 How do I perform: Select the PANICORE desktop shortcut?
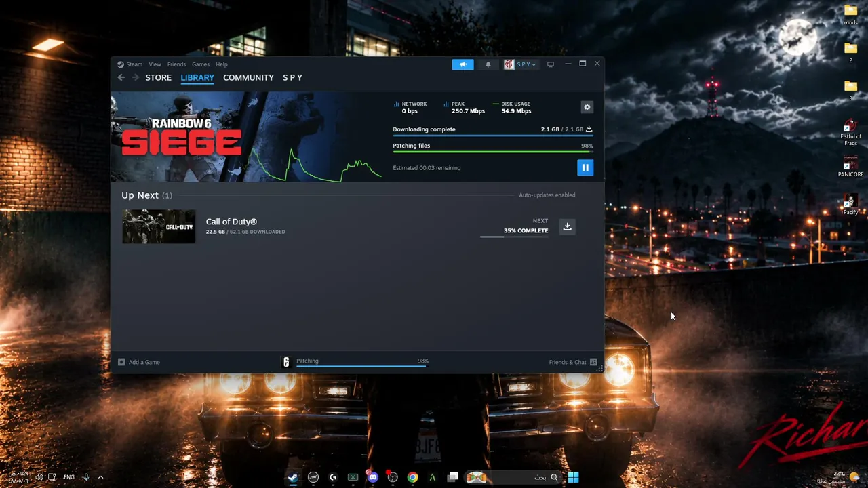click(850, 167)
